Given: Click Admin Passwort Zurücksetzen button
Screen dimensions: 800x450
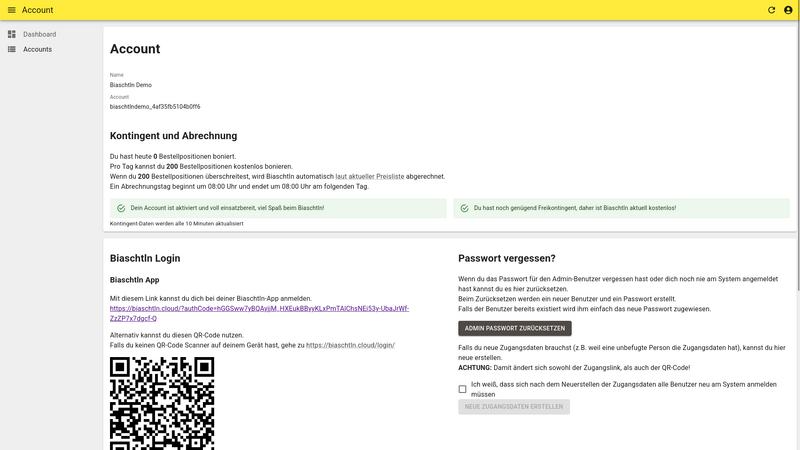Looking at the screenshot, I should tap(515, 329).
